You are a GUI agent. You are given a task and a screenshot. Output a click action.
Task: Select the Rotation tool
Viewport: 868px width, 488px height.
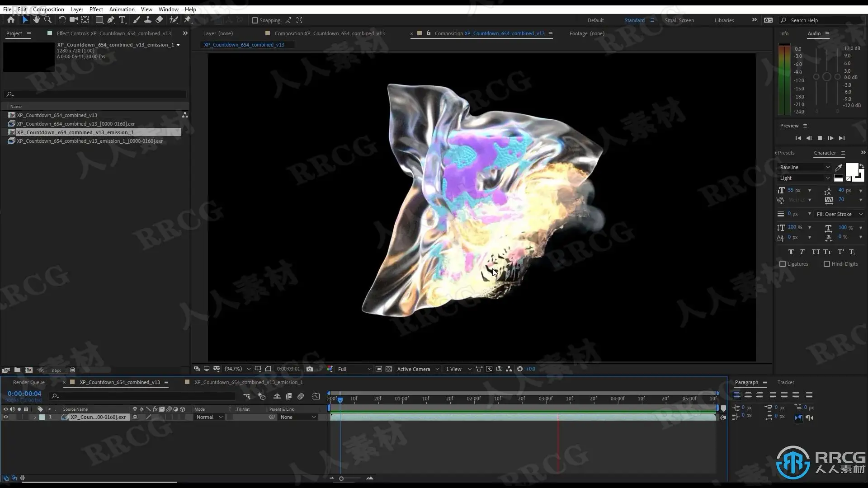(x=62, y=20)
